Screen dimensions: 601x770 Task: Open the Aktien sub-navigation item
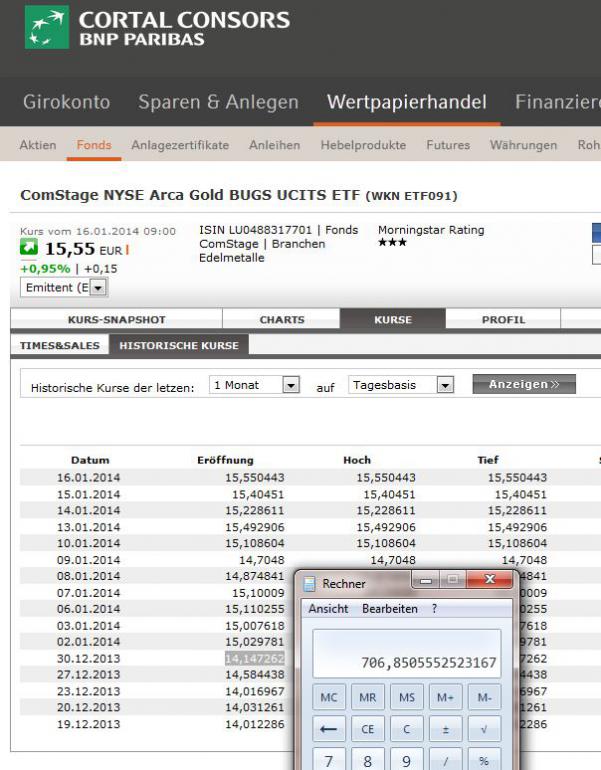click(38, 145)
